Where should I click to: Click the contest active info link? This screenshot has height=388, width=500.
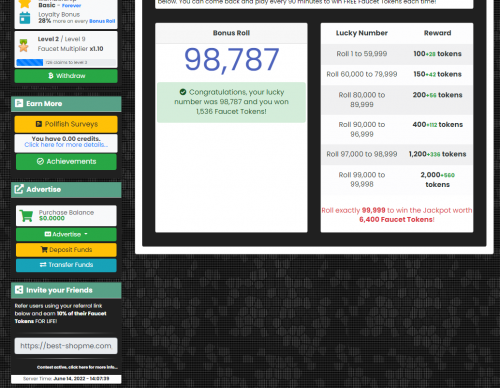point(77,367)
